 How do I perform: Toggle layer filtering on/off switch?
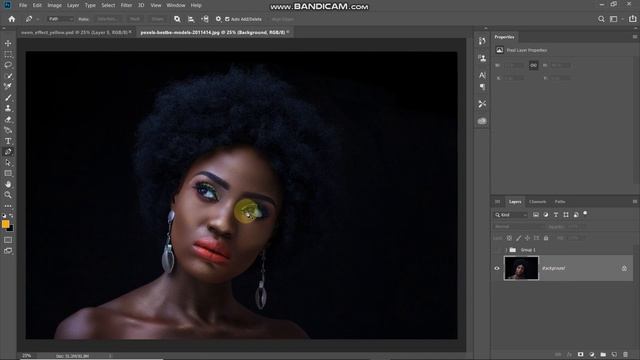(x=585, y=213)
